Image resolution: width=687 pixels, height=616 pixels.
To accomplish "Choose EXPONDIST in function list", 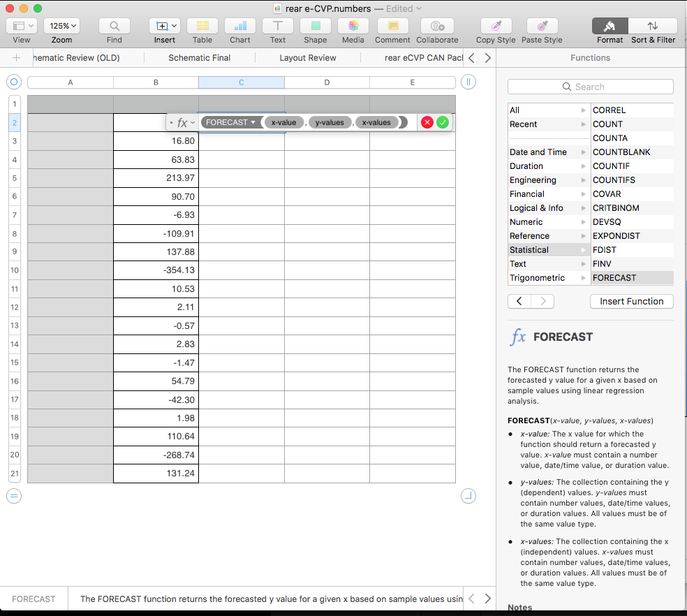I will (x=633, y=236).
